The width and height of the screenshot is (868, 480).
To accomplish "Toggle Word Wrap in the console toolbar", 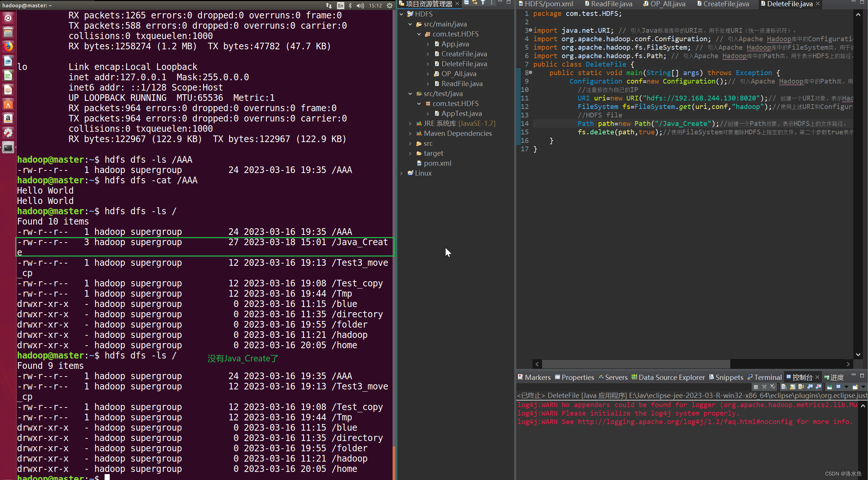I will click(x=801, y=387).
